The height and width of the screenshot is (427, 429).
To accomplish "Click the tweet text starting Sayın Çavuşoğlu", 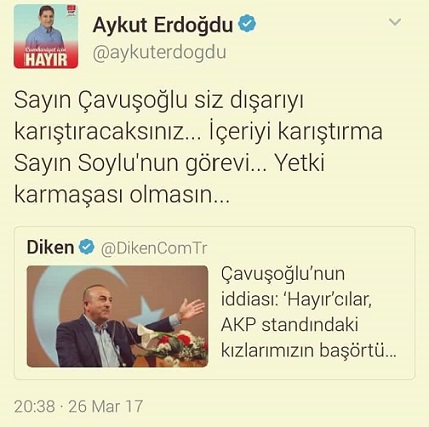I will point(198,147).
